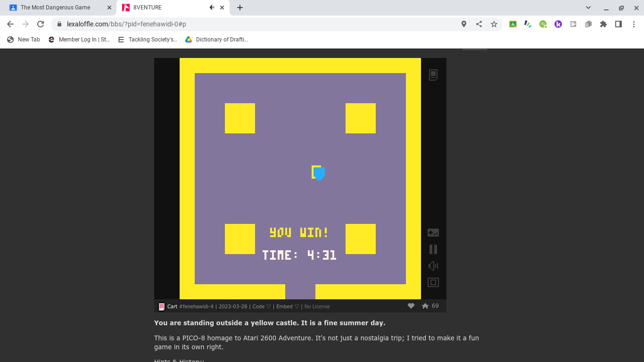Click the No License link
This screenshot has width=644, height=362.
(x=317, y=306)
